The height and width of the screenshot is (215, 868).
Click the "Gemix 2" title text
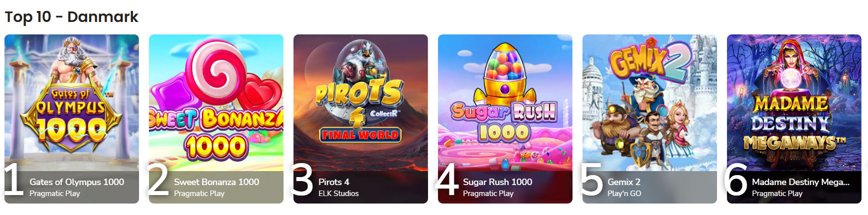624,182
